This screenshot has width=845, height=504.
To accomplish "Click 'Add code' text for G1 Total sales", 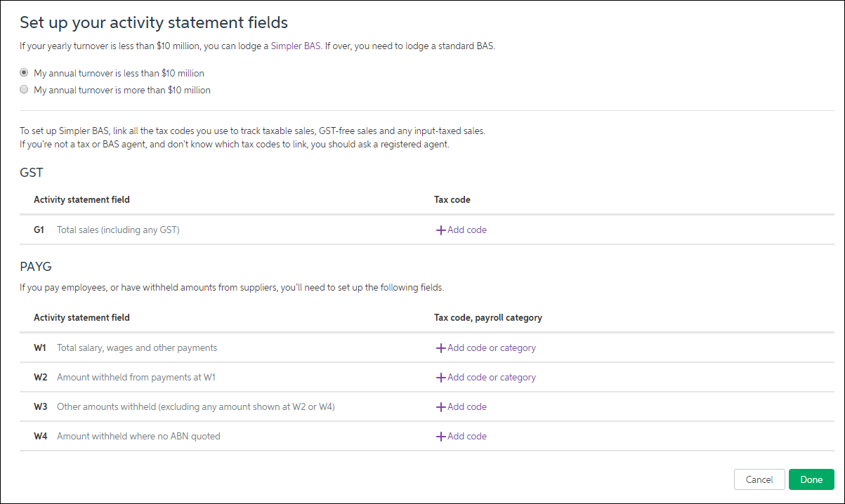I will [x=467, y=230].
